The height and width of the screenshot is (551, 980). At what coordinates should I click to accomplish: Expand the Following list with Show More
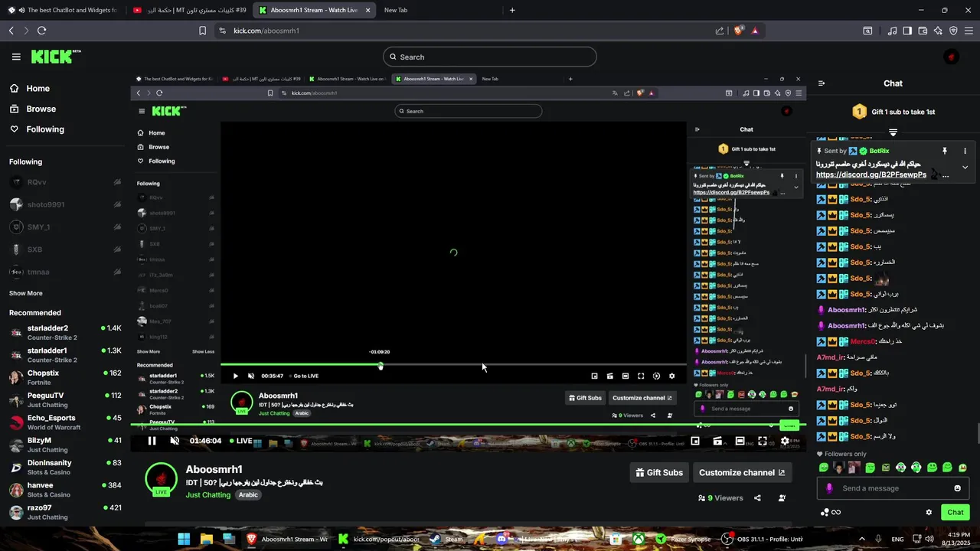(26, 293)
